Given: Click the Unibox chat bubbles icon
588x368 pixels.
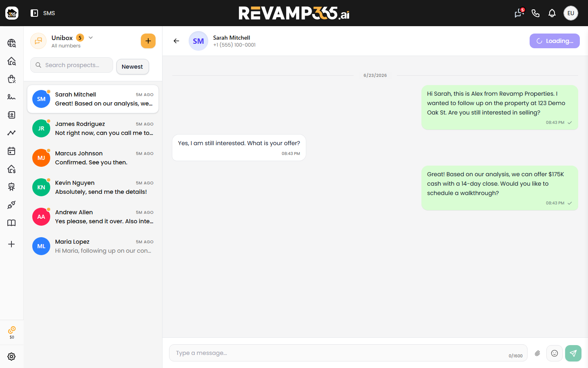Looking at the screenshot, I should (38, 41).
